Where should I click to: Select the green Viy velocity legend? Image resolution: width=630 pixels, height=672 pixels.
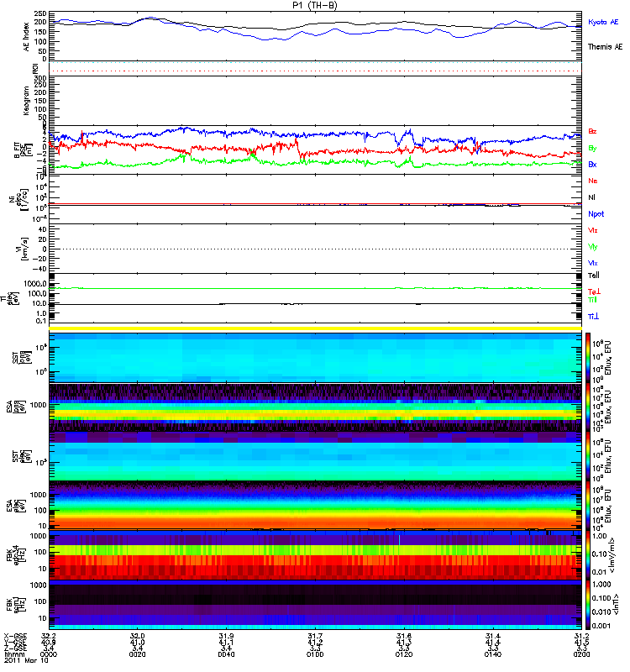(x=593, y=246)
